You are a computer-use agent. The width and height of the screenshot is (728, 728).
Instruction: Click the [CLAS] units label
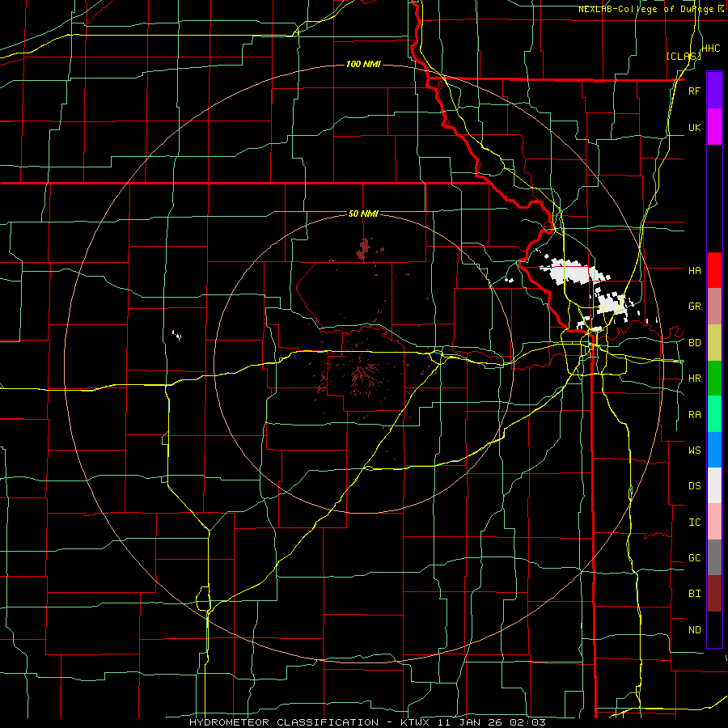coord(683,56)
